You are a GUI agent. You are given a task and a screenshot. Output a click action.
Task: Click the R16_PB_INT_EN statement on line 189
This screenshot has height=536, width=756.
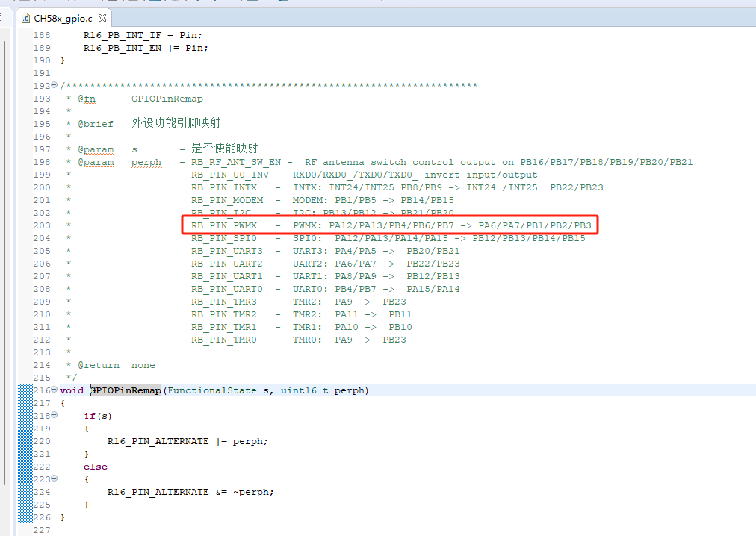(146, 48)
